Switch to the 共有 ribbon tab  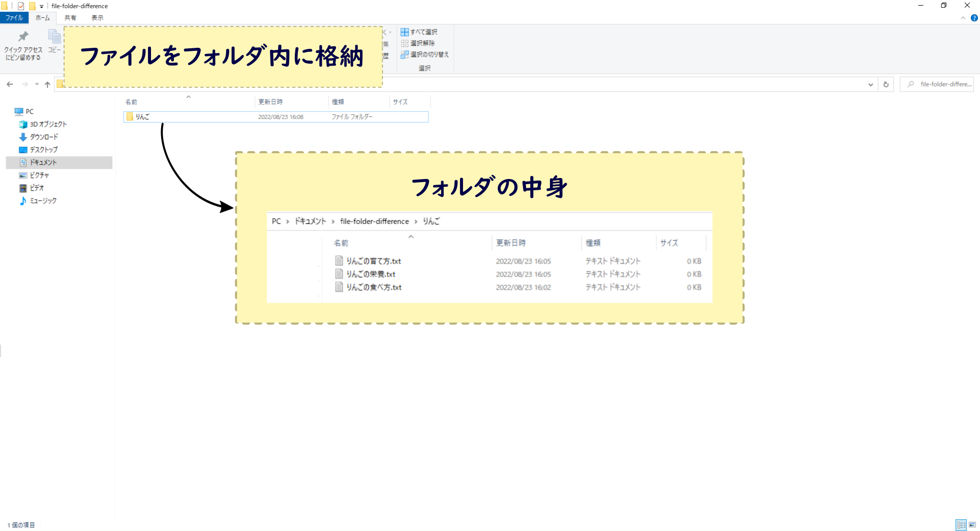(x=70, y=17)
